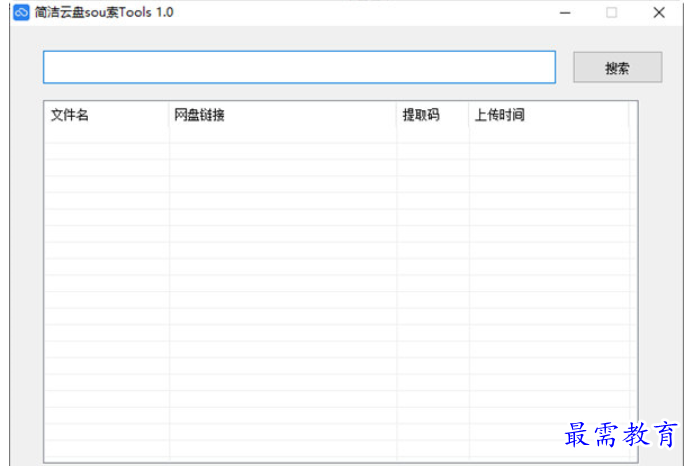Screen dimensions: 686x466
Task: Sort by the 文件名 column header
Action: point(107,115)
